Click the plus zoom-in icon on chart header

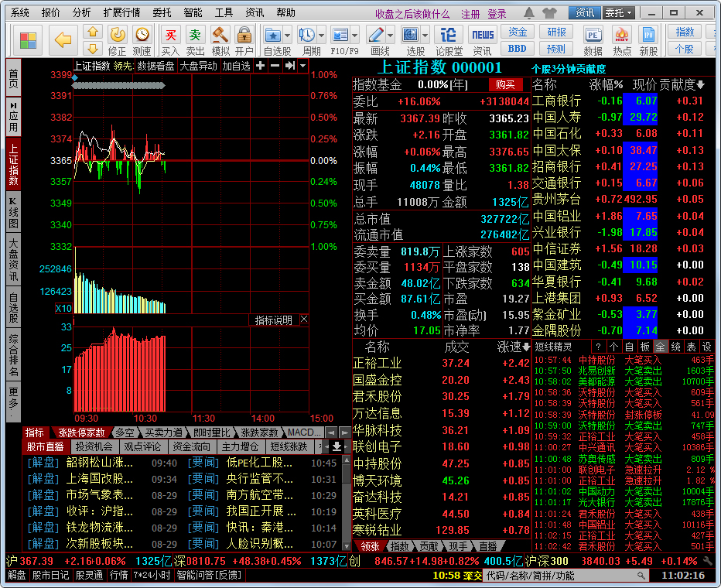260,66
